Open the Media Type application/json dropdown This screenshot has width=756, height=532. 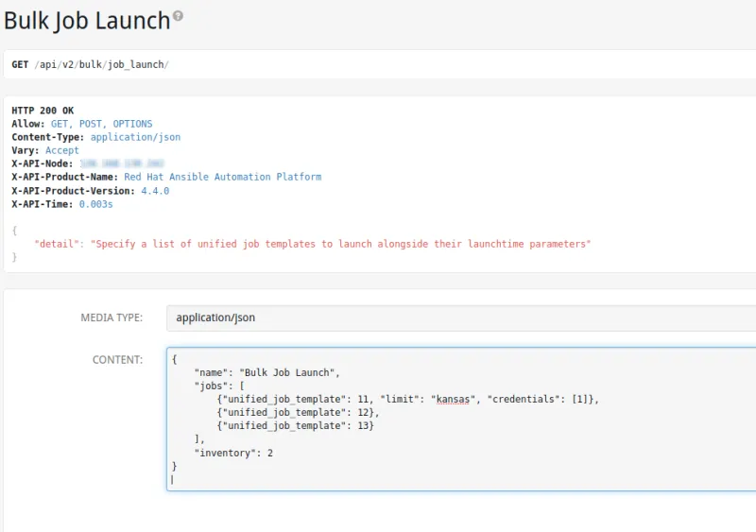point(460,317)
